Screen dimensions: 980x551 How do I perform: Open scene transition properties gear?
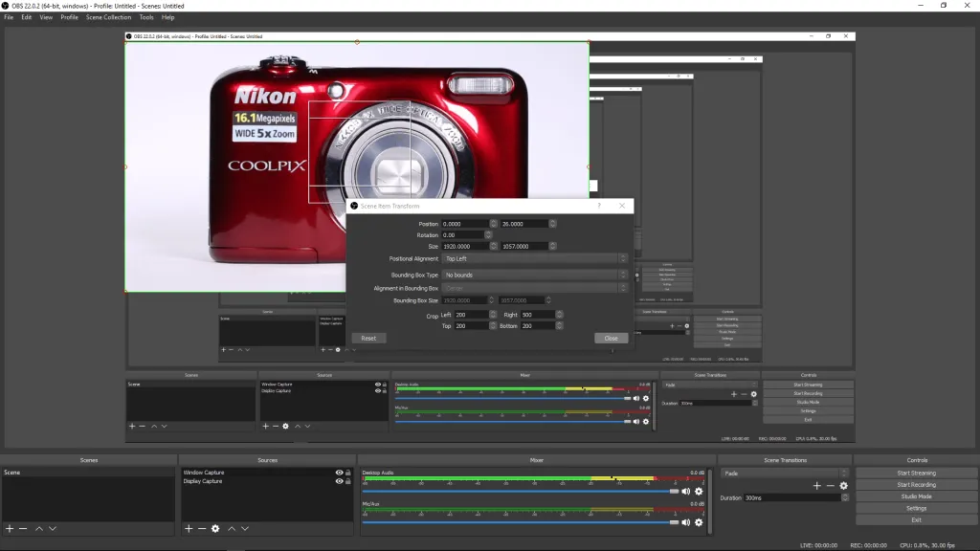click(843, 486)
